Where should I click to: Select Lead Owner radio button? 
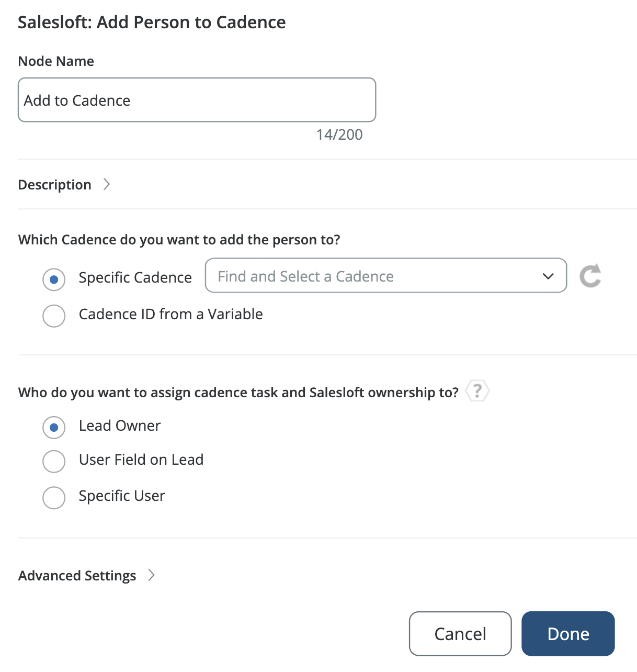[54, 428]
